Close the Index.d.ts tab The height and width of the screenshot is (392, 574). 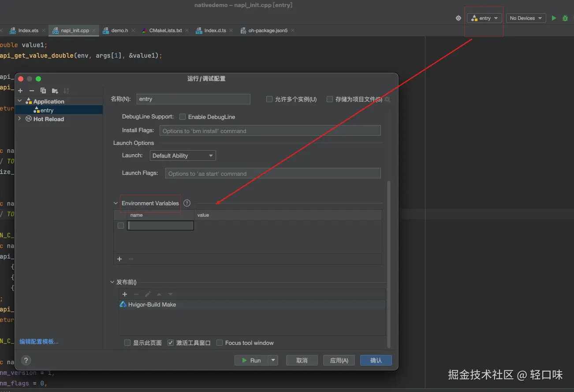[231, 30]
